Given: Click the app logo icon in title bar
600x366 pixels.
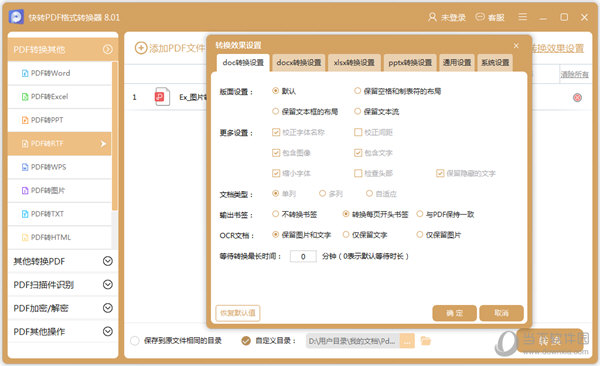Looking at the screenshot, I should (x=16, y=17).
